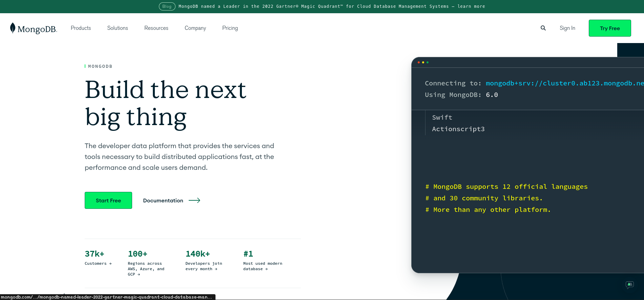Open the Solutions menu
Image resolution: width=644 pixels, height=300 pixels.
(x=118, y=28)
